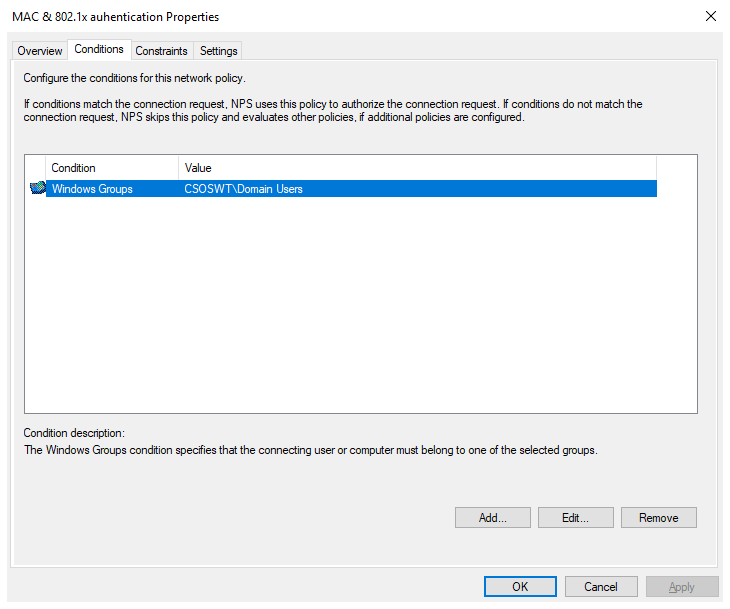The width and height of the screenshot is (730, 609).
Task: Click blank header area right of Value
Action: (x=676, y=168)
